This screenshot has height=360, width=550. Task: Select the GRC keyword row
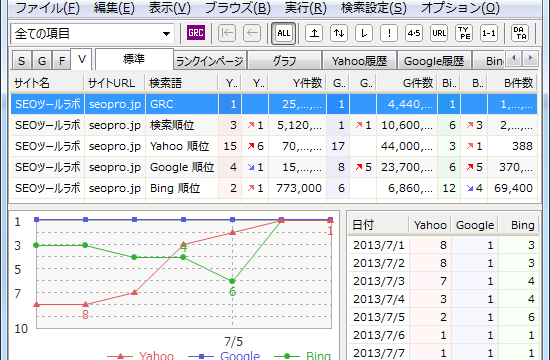[x=274, y=104]
